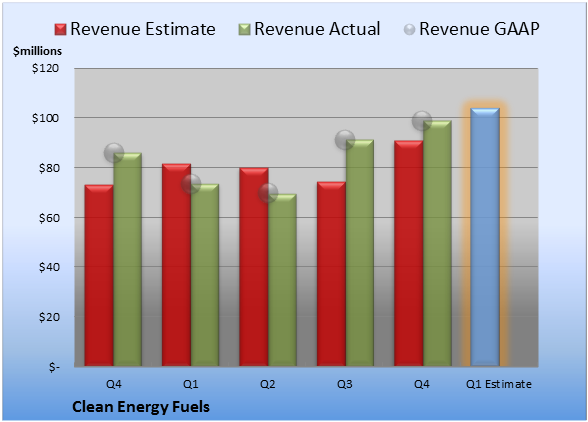Click the 'Q1' x-axis label
Viewport: 588px width, 422px height.
190,384
